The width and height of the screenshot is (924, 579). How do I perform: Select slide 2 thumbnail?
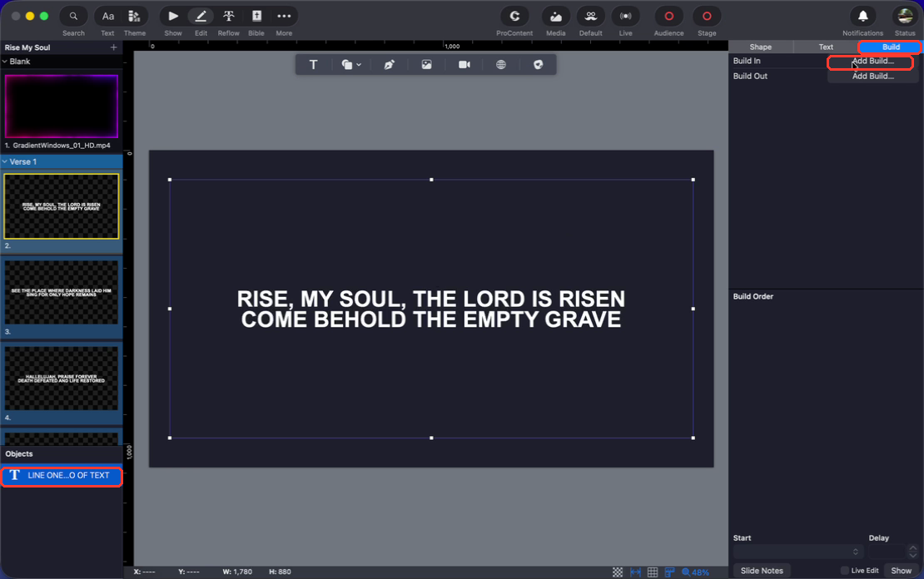click(x=62, y=206)
